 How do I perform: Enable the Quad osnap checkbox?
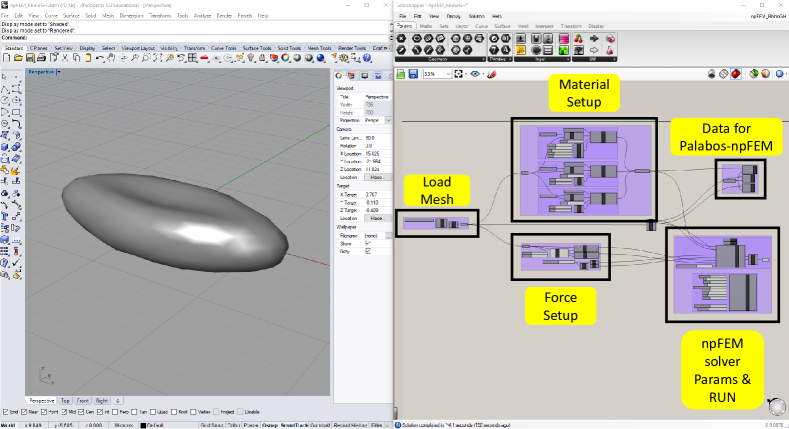152,412
